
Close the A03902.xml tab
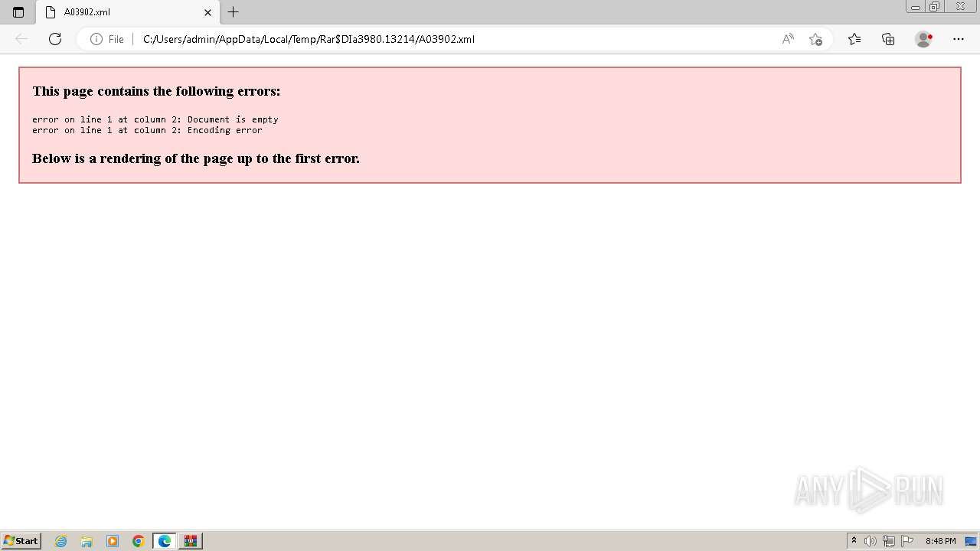207,12
